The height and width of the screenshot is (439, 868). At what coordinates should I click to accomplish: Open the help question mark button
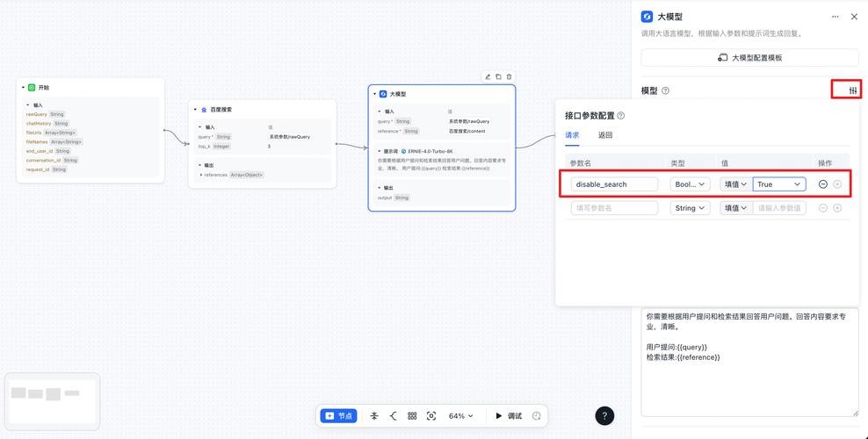(x=604, y=416)
